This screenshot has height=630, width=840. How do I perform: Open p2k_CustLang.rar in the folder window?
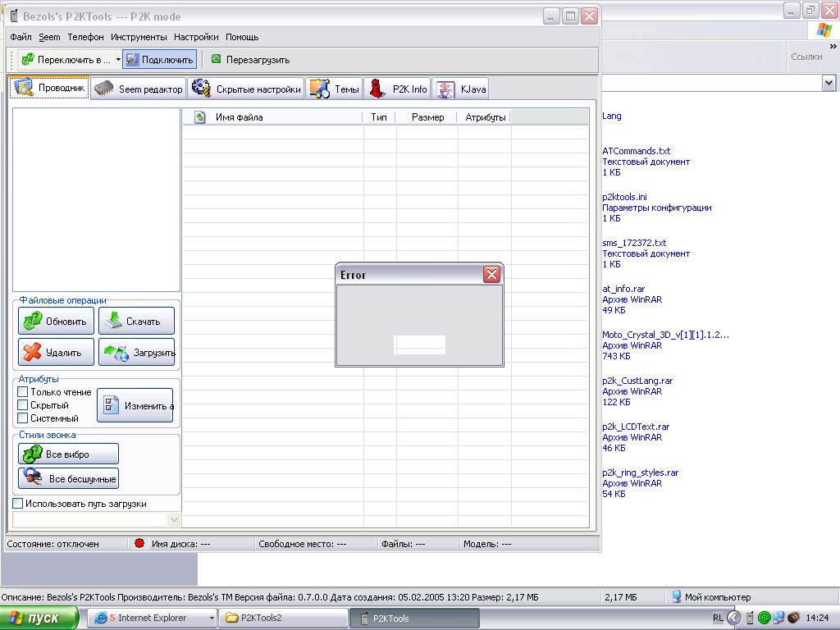(x=637, y=381)
